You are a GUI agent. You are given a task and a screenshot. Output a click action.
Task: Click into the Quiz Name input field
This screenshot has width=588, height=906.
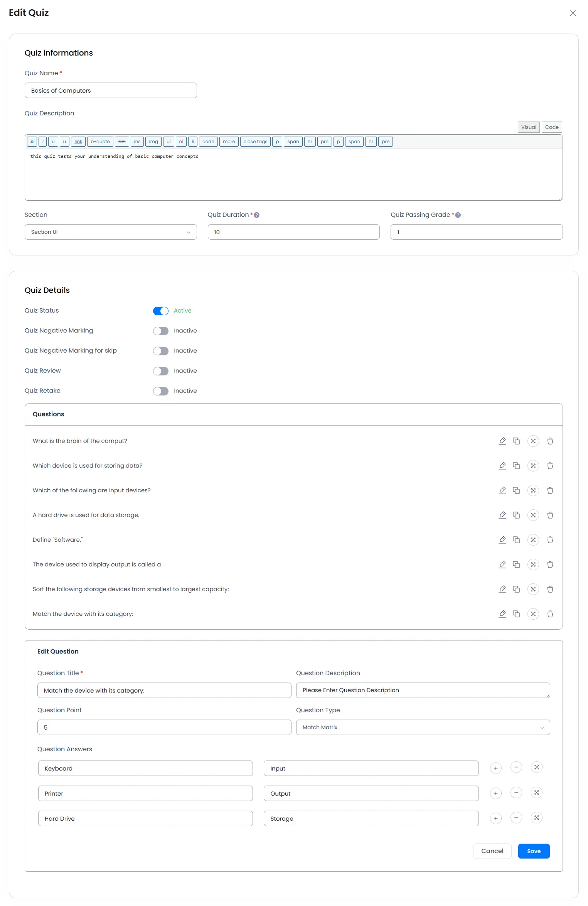pos(111,91)
